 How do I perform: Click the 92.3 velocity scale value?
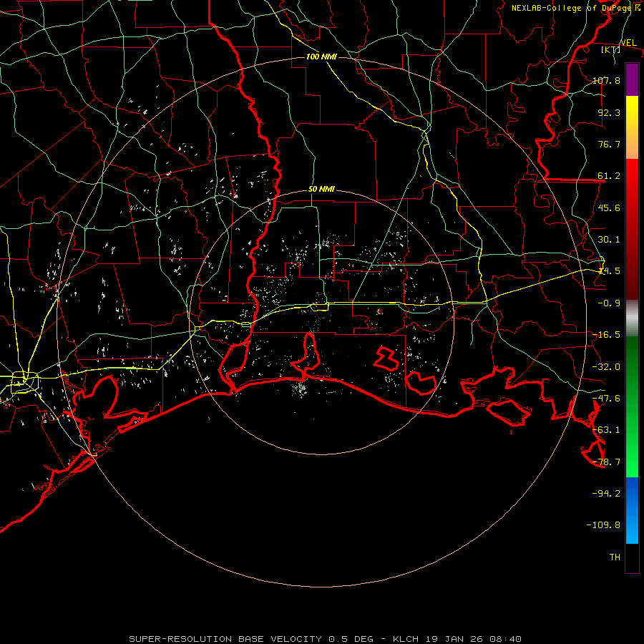coord(609,112)
